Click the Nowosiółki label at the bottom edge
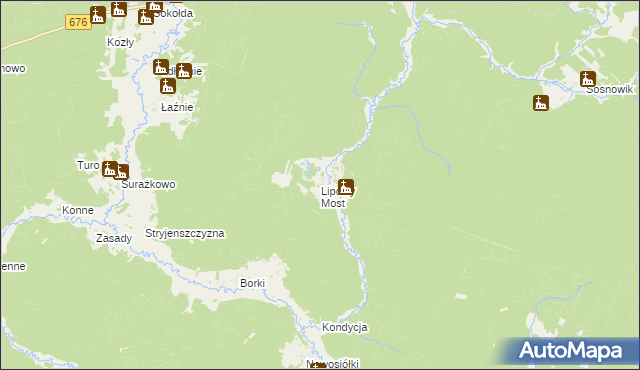This screenshot has width=640, height=370. pyautogui.click(x=333, y=364)
